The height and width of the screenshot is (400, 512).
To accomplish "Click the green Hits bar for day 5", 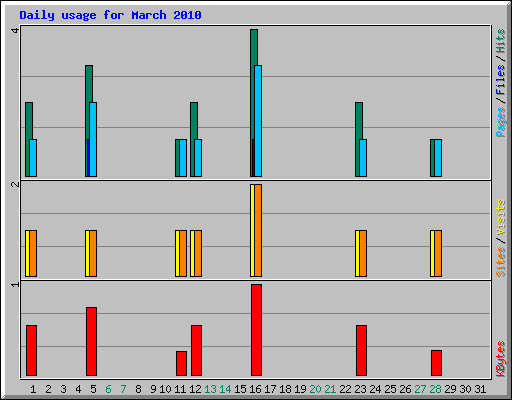I will (89, 83).
